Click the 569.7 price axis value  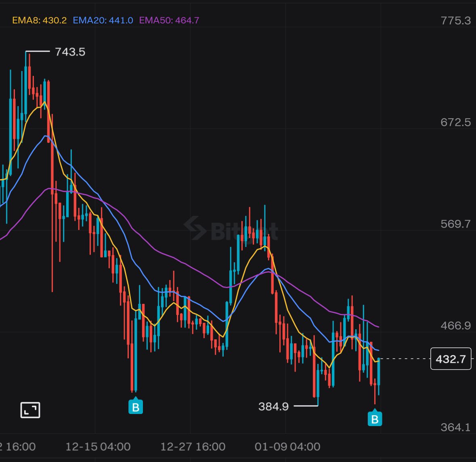point(455,224)
